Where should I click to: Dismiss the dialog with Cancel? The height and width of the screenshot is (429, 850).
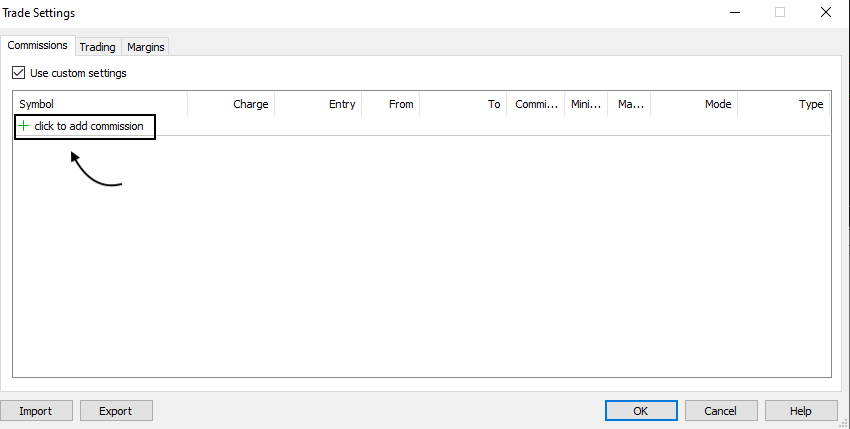pos(720,411)
